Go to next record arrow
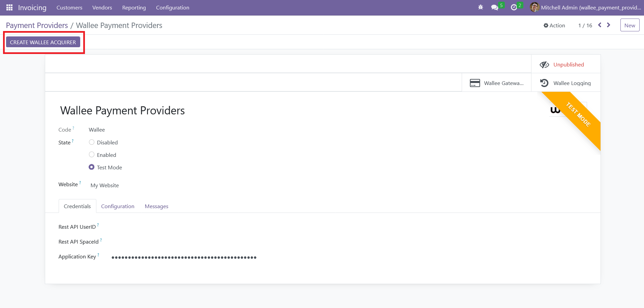644x308 pixels. click(x=609, y=25)
